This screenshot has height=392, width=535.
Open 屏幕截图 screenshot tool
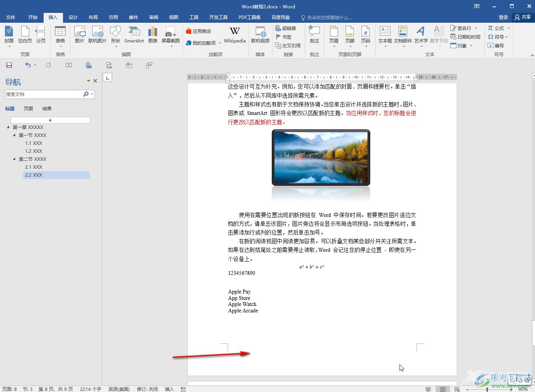171,36
